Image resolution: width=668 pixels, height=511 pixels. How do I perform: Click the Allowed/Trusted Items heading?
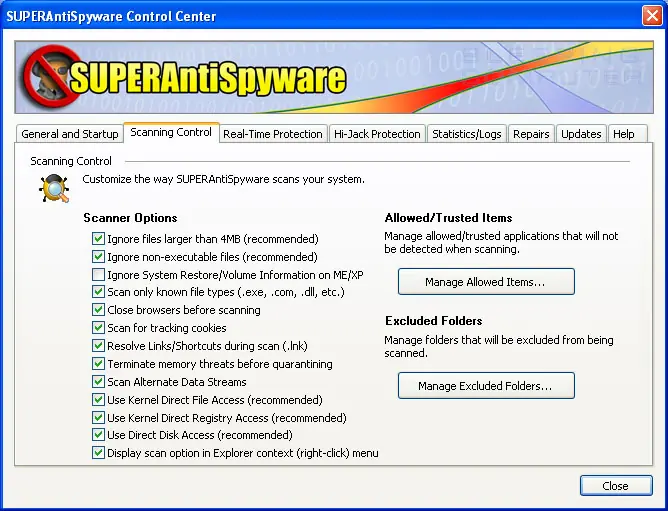448,218
